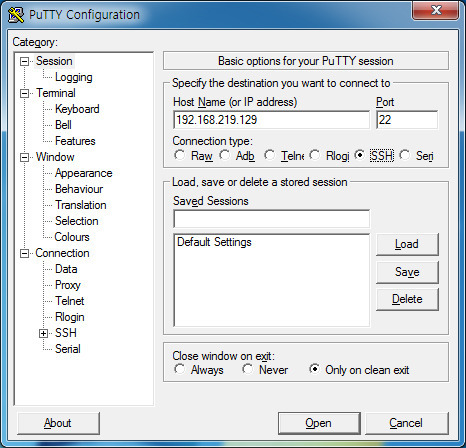Open the Rlogin settings category
This screenshot has height=448, width=466.
tap(69, 317)
